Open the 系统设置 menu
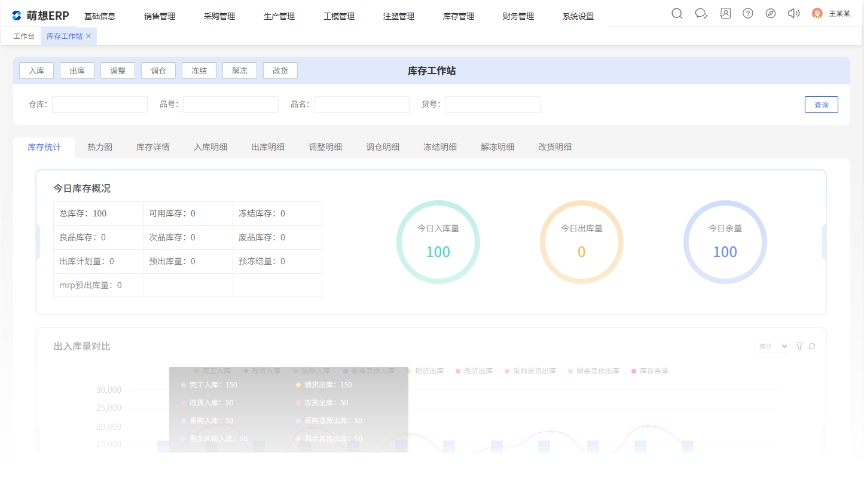Screen dimensions: 866x490 pyautogui.click(x=578, y=17)
